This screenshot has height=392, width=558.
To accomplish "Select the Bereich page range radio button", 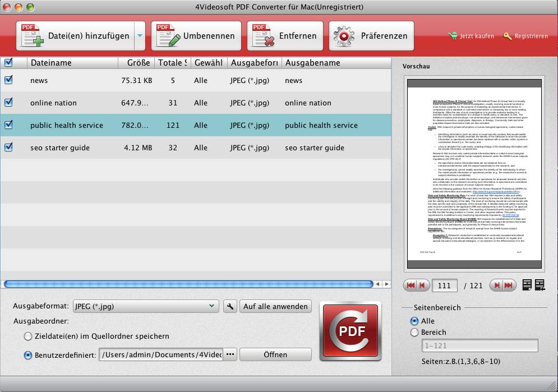I will (x=414, y=333).
